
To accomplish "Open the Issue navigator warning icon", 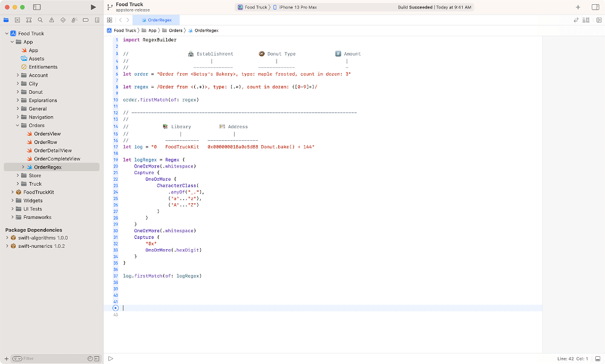I will (51, 20).
